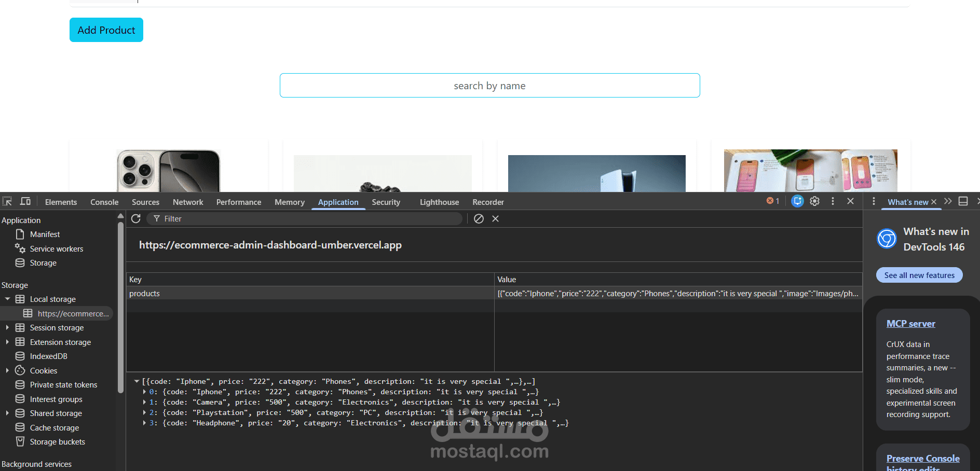Expand the Shared storage tree arrow

point(7,413)
